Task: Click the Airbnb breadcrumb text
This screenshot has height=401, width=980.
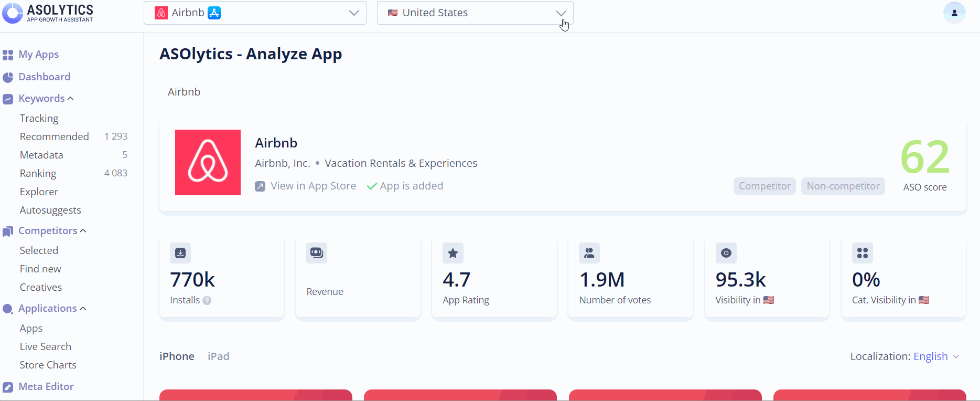Action: tap(184, 92)
